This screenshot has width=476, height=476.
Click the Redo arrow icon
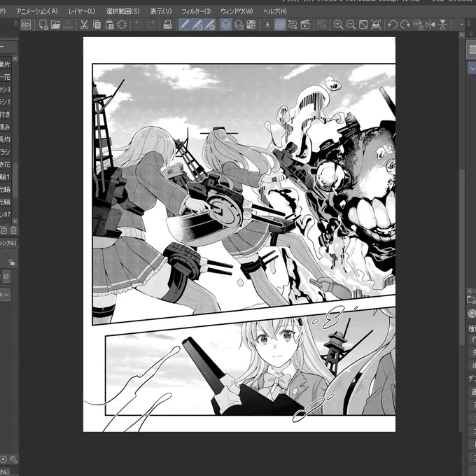pyautogui.click(x=151, y=24)
